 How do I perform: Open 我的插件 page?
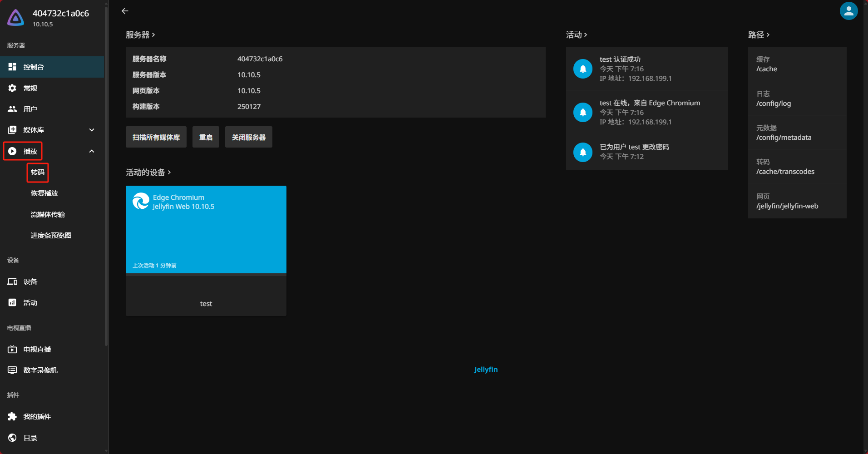coord(52,416)
